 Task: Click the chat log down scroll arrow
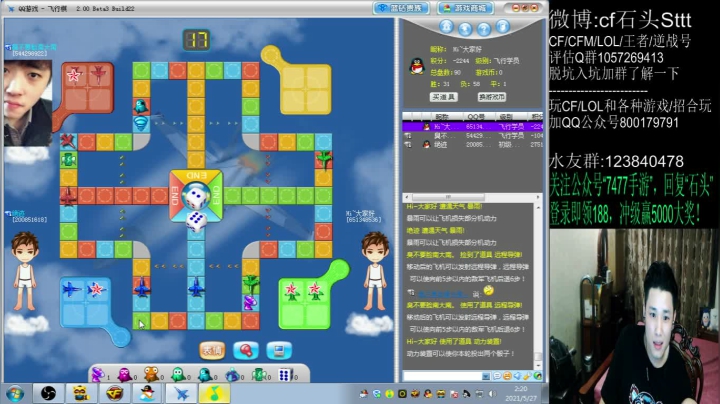pos(538,366)
